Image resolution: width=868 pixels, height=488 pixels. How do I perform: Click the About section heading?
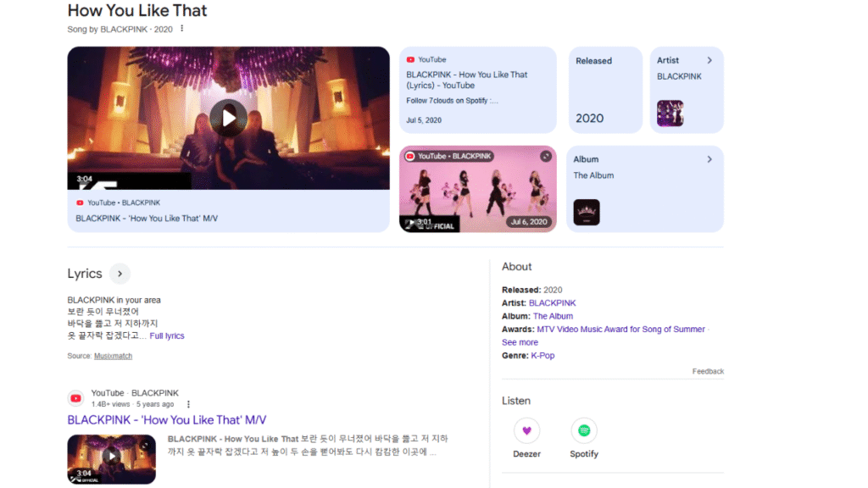(516, 267)
